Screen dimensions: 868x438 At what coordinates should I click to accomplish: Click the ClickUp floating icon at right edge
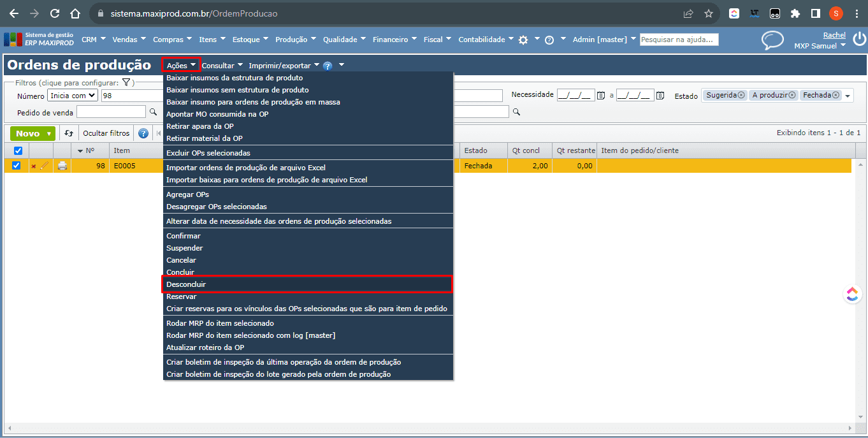852,294
